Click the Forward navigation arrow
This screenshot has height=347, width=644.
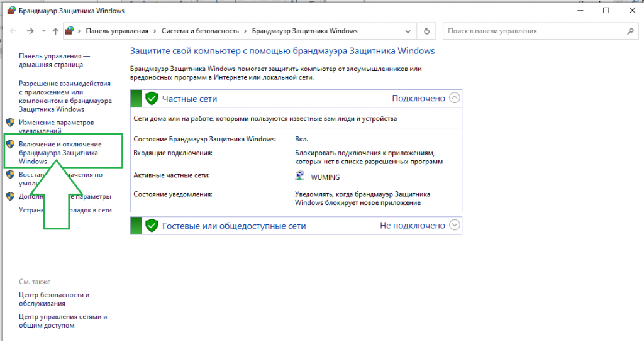click(30, 31)
